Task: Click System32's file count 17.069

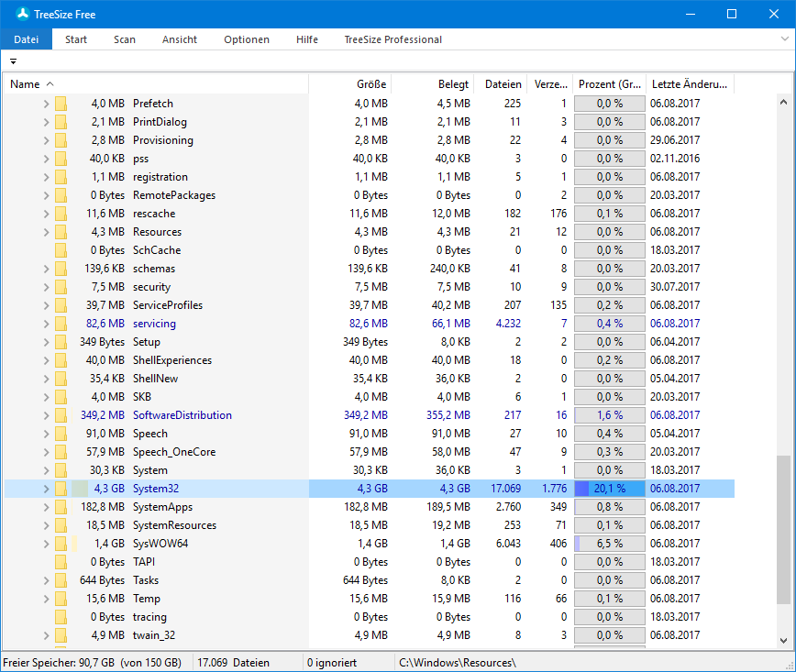Action: tap(505, 489)
